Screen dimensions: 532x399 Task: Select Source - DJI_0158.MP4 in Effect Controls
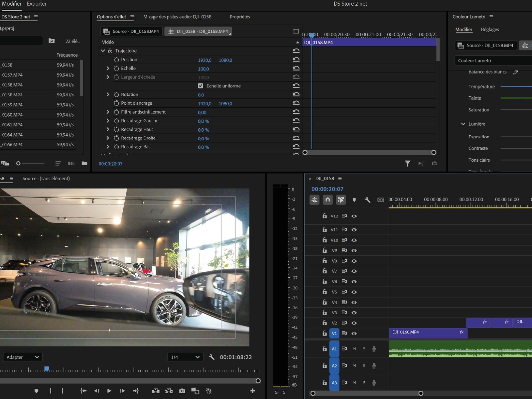(x=131, y=31)
